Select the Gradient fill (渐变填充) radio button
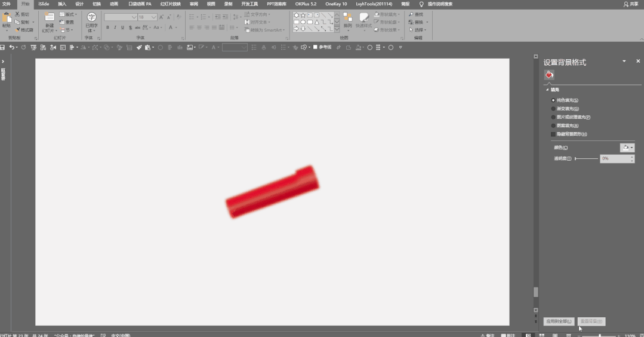This screenshot has width=644, height=337. click(553, 109)
